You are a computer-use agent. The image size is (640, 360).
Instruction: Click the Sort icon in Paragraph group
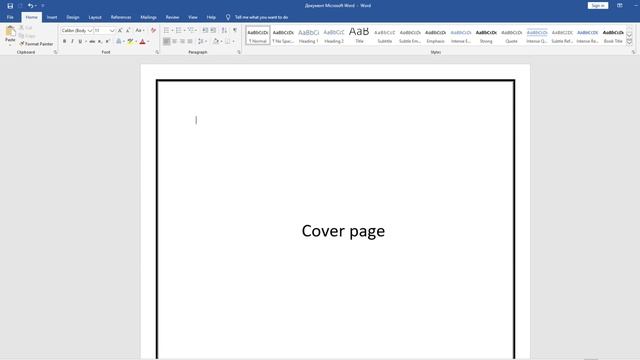pos(224,31)
